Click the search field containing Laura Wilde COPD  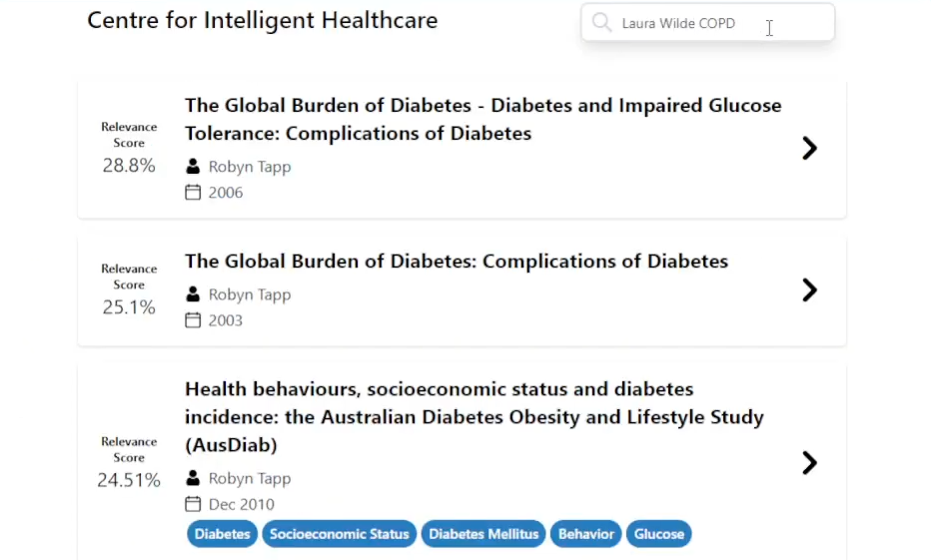tap(689, 23)
